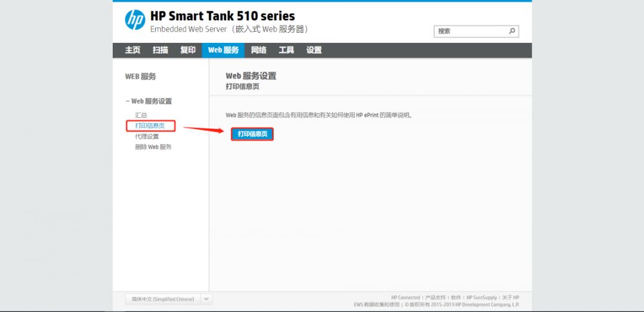Image resolution: width=644 pixels, height=312 pixels.
Task: Click the HP Smart Tank 510 series title
Action: coord(222,16)
